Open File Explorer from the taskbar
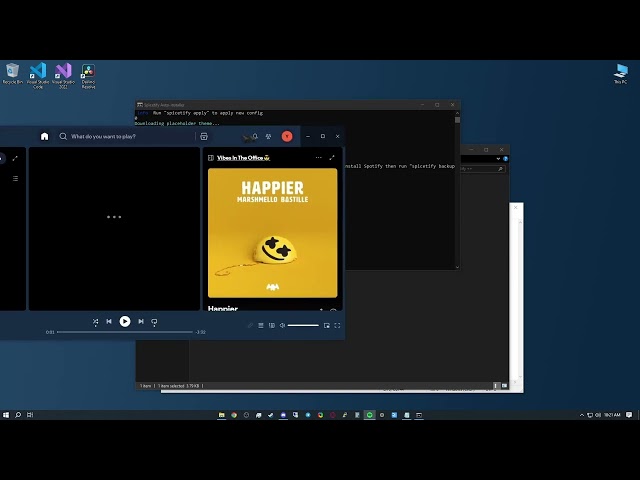This screenshot has height=480, width=640. pos(222,415)
